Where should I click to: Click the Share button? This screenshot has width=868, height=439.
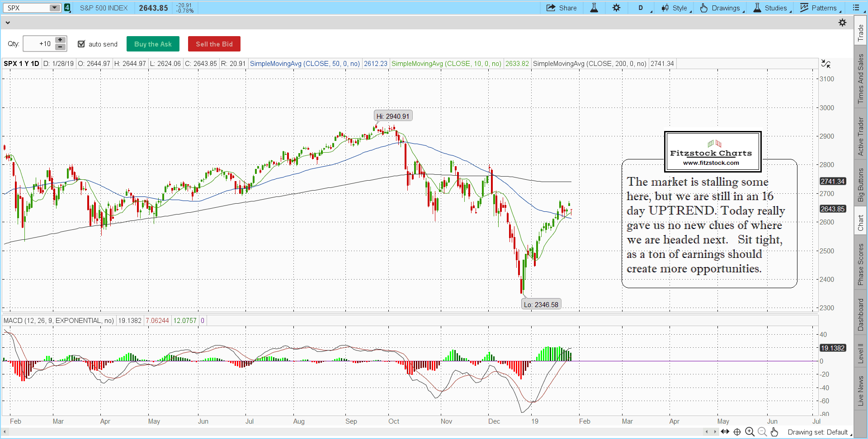[561, 8]
